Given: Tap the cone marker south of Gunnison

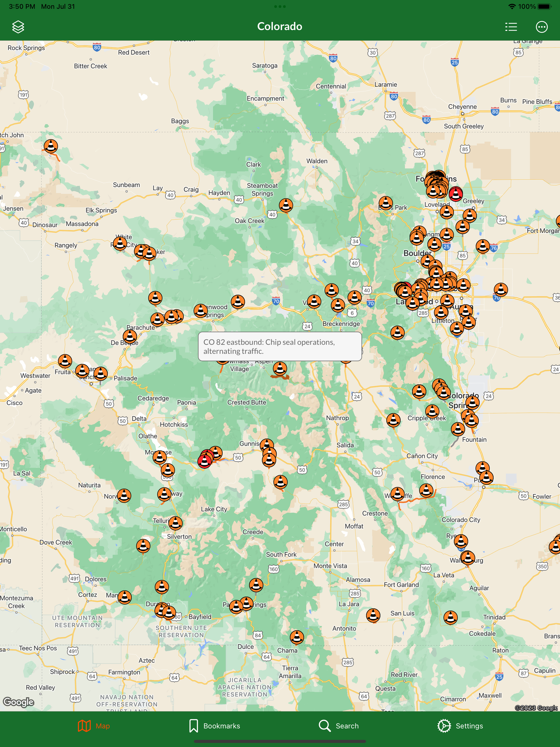Looking at the screenshot, I should point(280,482).
